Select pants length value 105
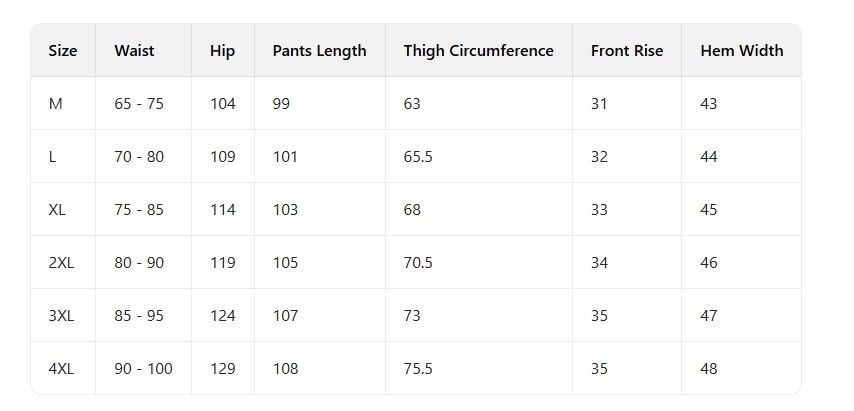Viewport: 854px width, 411px height. [285, 263]
